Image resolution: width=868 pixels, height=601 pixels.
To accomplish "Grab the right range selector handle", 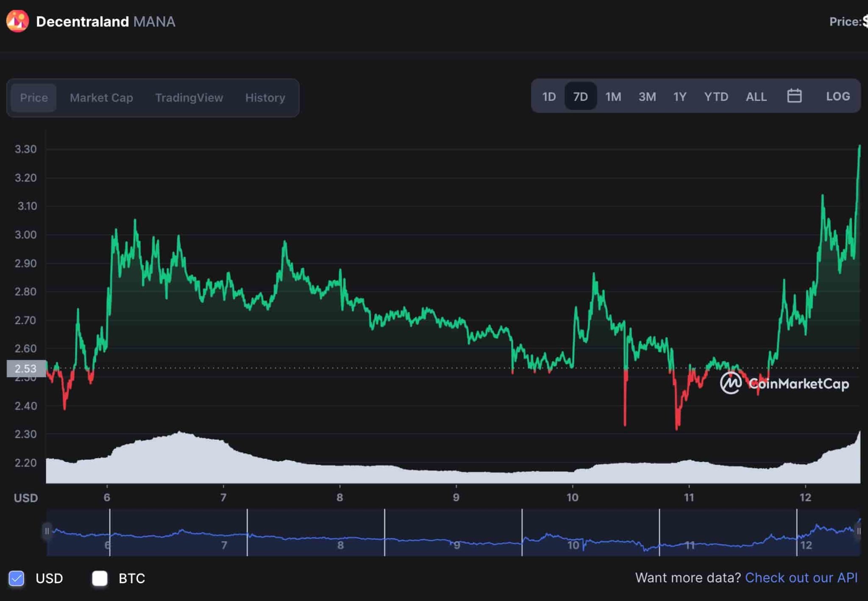I will pos(859,531).
